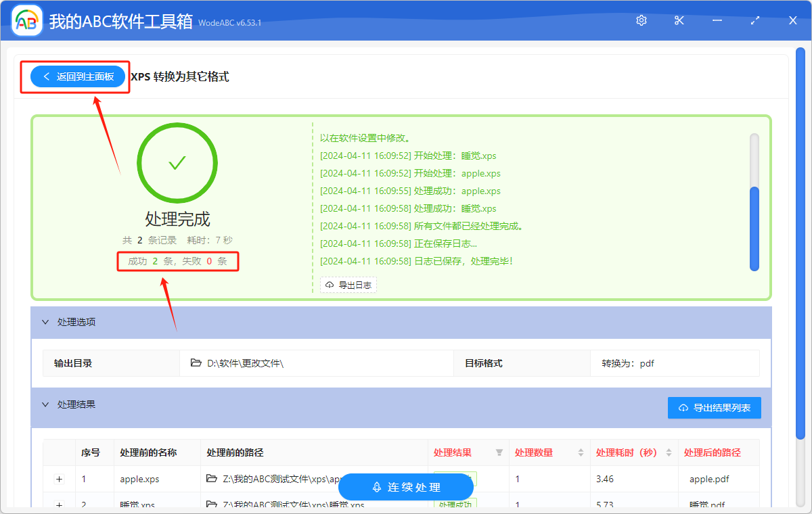Click the folder icon beside output directory path
This screenshot has height=514, width=812.
click(x=196, y=363)
